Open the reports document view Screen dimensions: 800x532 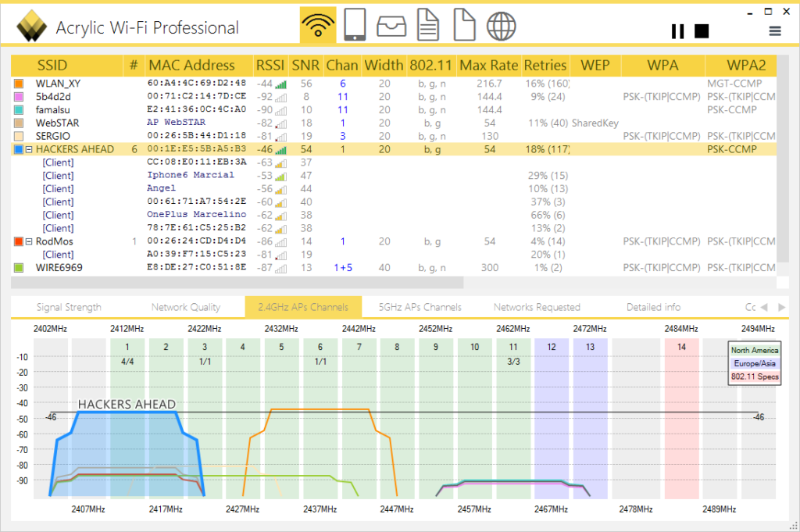click(x=428, y=24)
